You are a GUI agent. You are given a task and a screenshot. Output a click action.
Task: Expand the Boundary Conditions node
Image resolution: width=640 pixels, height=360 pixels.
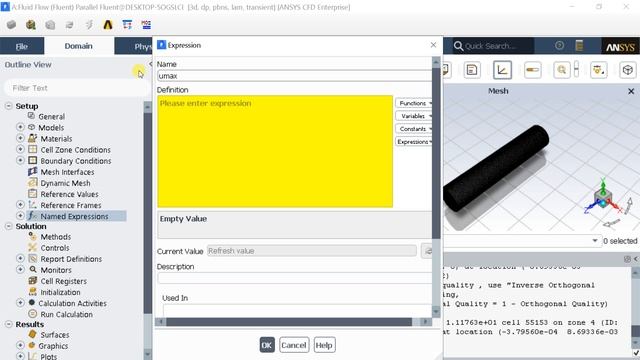pyautogui.click(x=20, y=160)
